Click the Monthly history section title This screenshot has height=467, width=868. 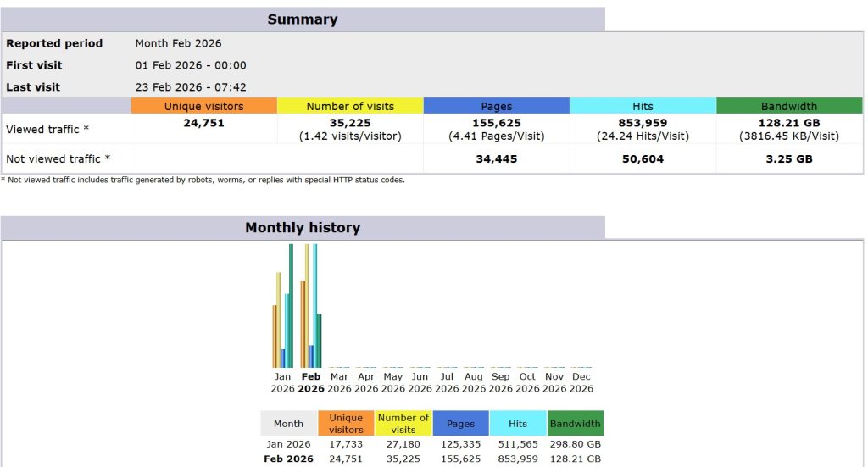(x=303, y=228)
